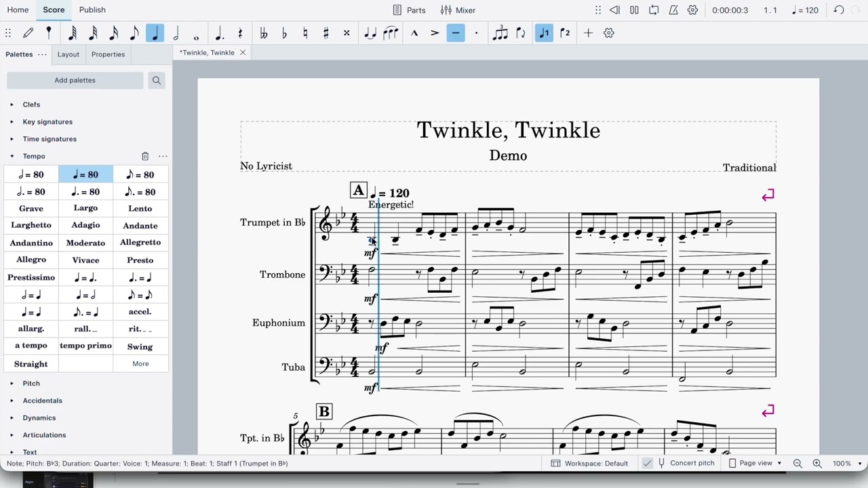Select the pencil note input tool
The height and width of the screenshot is (488, 868).
pos(28,33)
